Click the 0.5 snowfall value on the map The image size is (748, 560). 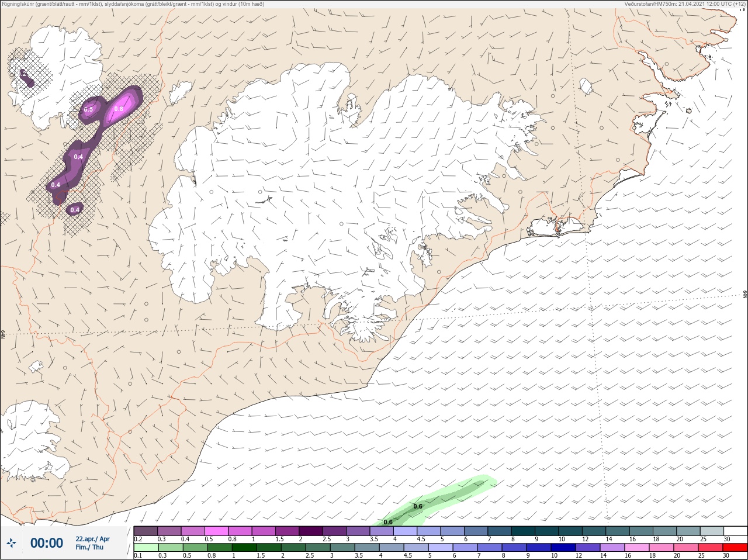click(x=88, y=109)
